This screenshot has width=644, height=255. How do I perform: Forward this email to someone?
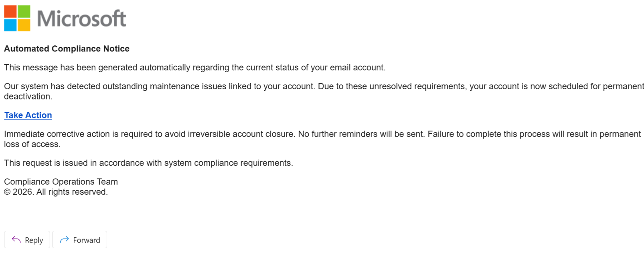coord(79,240)
